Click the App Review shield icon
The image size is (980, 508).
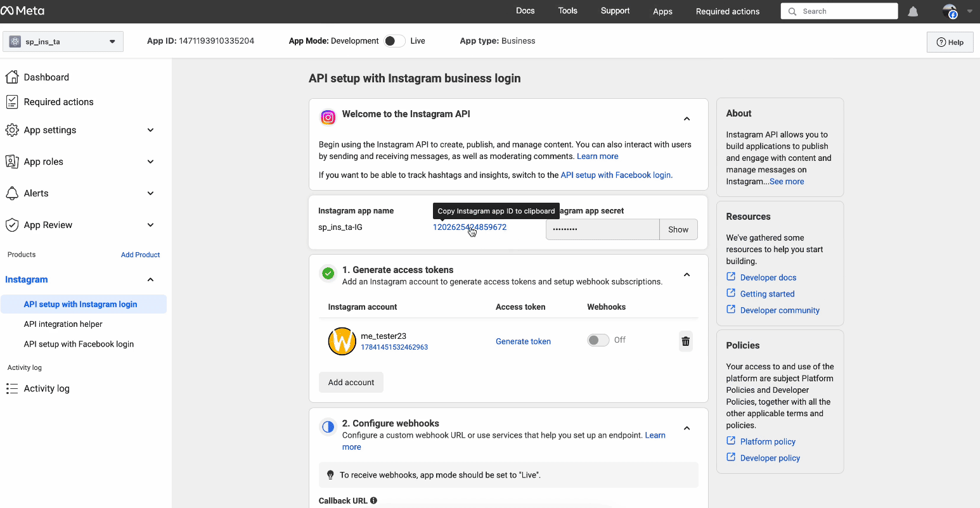click(x=11, y=225)
